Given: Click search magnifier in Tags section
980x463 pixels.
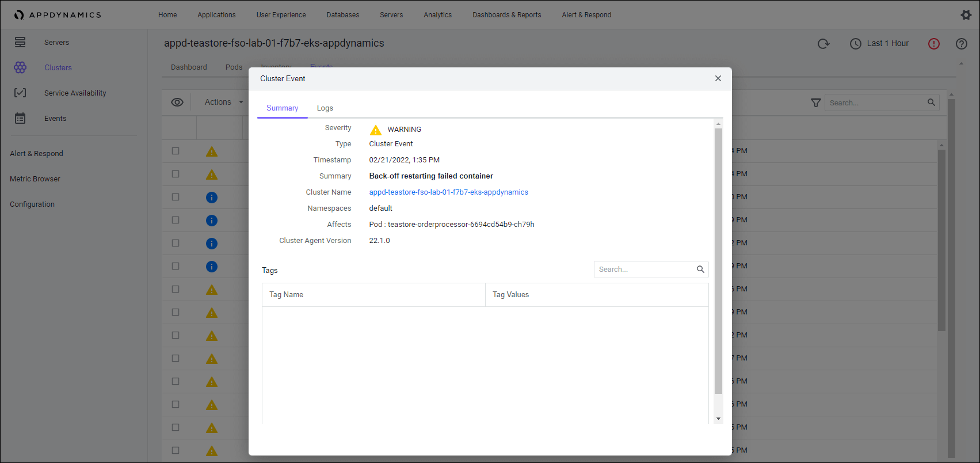Looking at the screenshot, I should pyautogui.click(x=700, y=270).
